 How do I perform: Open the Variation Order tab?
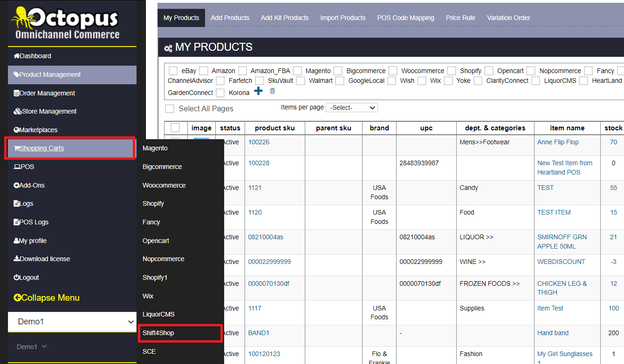[x=508, y=18]
